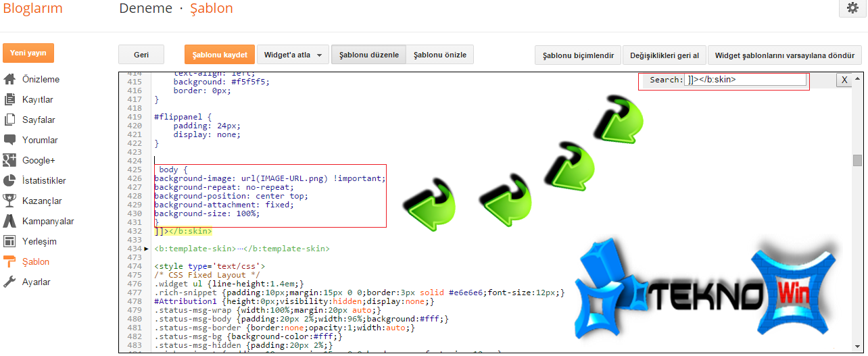Click the #flippanel selector line
Viewport: 868px width, 356px height.
pos(183,117)
